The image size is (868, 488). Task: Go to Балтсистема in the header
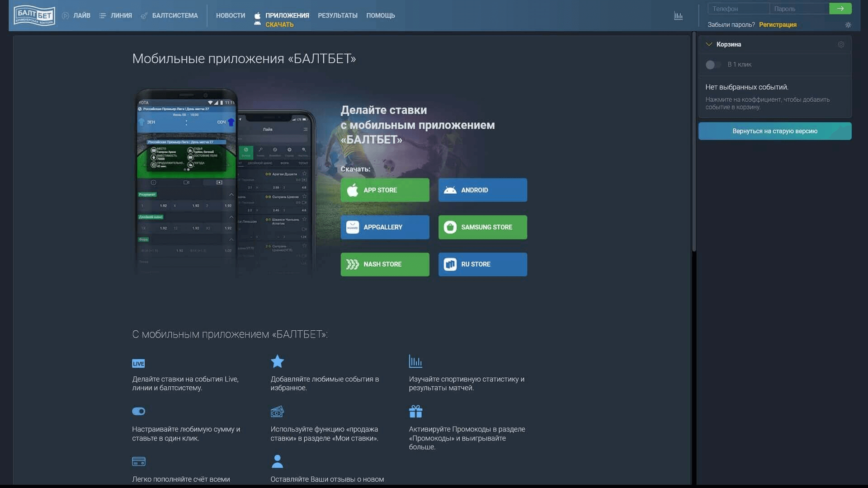coord(169,15)
